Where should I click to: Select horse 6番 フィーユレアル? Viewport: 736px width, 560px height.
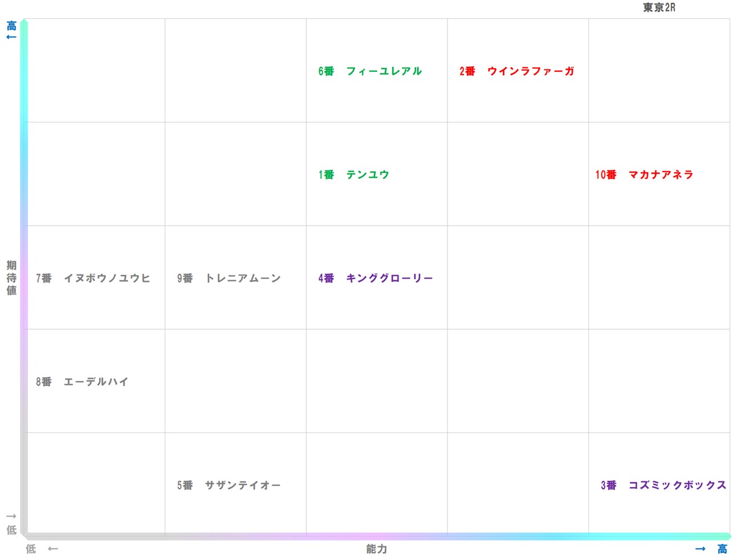pyautogui.click(x=370, y=71)
